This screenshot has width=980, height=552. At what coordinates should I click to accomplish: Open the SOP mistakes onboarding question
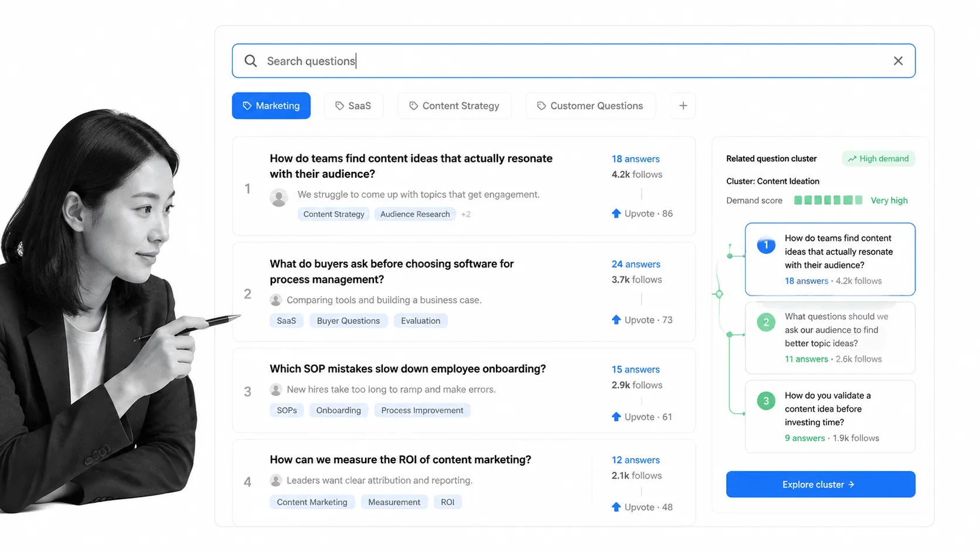pos(407,368)
